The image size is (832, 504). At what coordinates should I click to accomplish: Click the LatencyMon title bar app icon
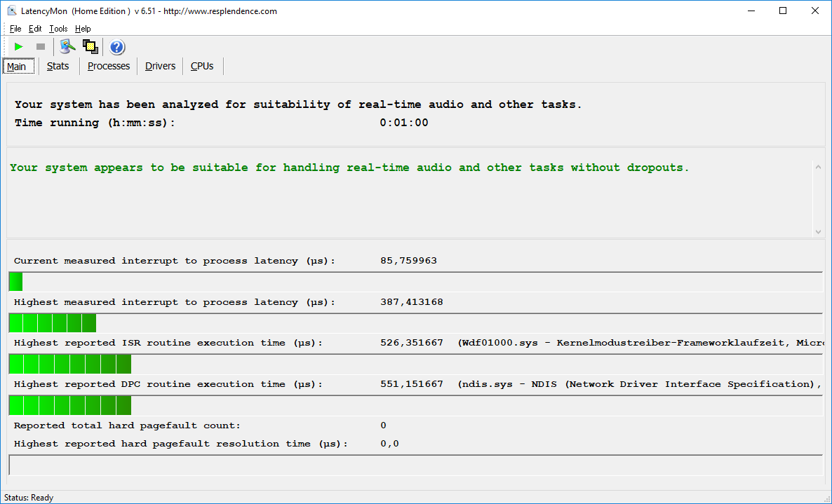(11, 11)
